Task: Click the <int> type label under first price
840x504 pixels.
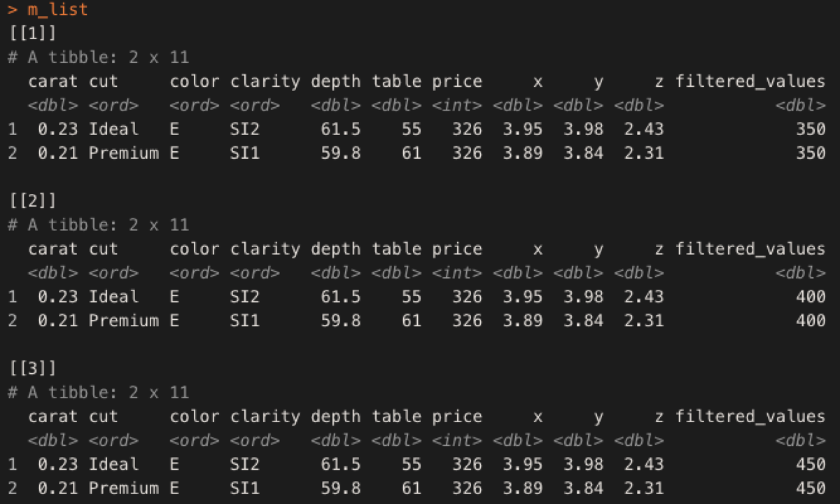Action: tap(457, 106)
